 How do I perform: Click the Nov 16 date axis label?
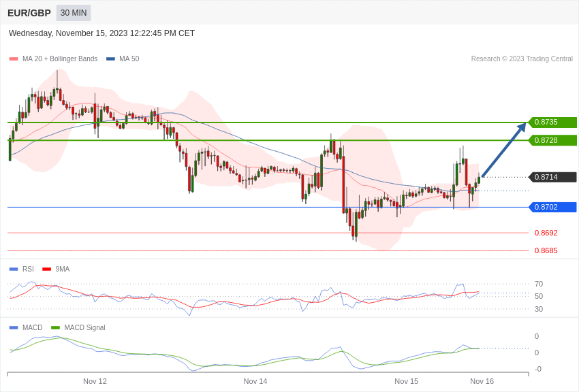coord(482,381)
